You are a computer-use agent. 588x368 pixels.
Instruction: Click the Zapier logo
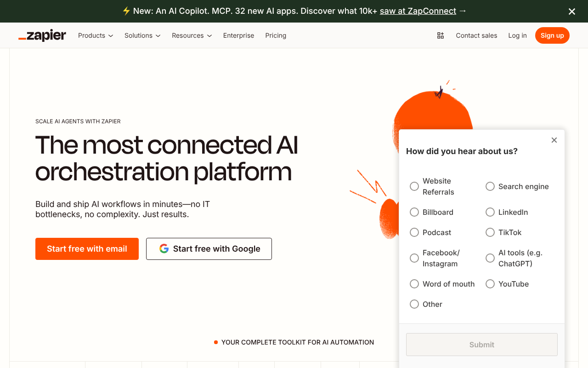click(x=42, y=35)
